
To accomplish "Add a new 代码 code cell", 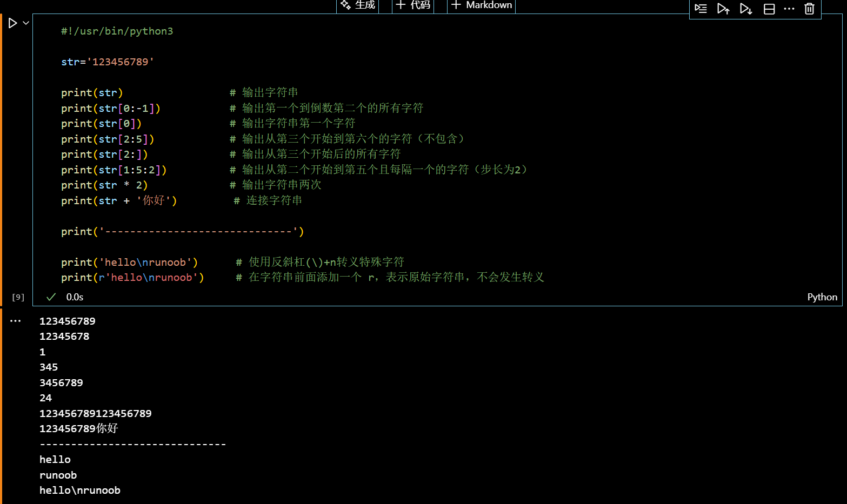I will (x=413, y=4).
